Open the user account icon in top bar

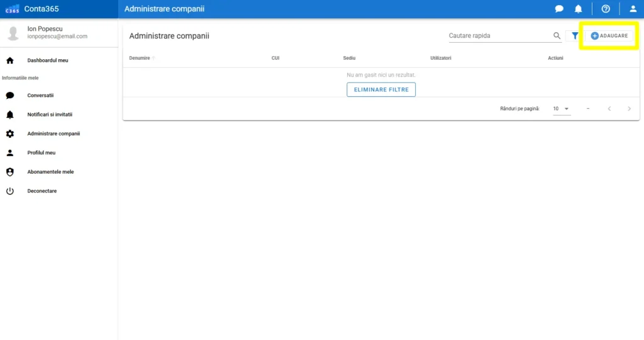633,9
